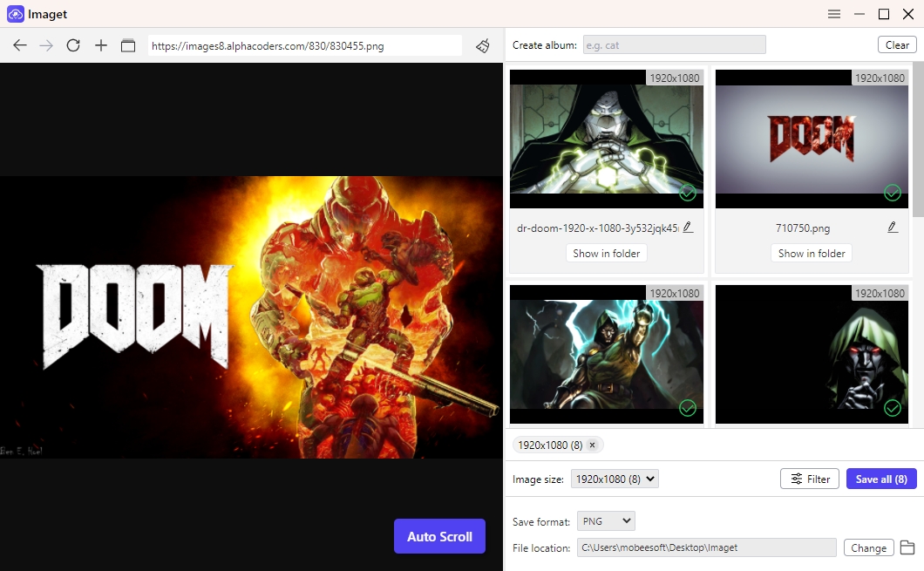Select the red DOOM logo thumbnail
This screenshot has height=571, width=924.
click(x=812, y=139)
